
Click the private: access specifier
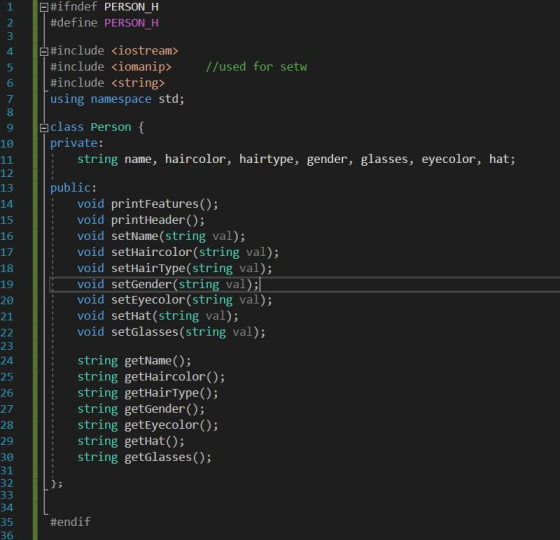[x=76, y=143]
